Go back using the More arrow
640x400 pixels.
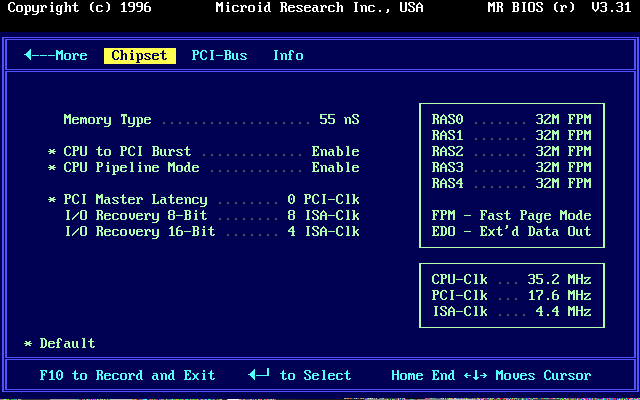tap(56, 56)
